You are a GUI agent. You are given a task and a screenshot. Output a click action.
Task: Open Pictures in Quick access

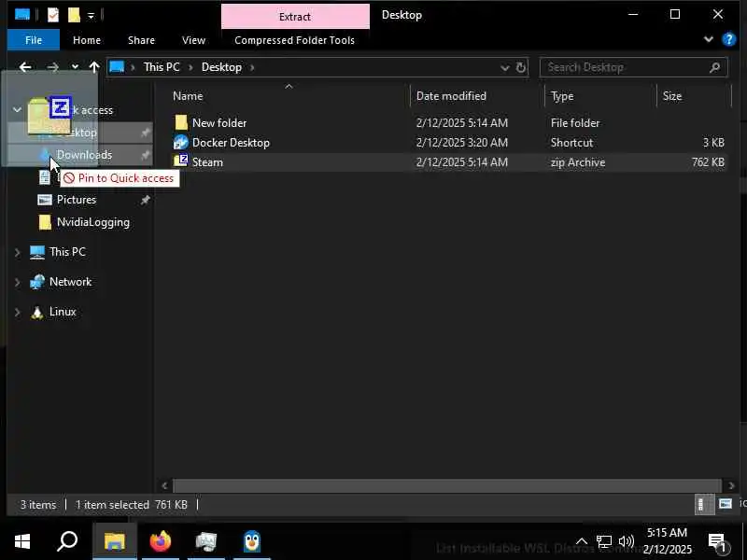click(77, 200)
